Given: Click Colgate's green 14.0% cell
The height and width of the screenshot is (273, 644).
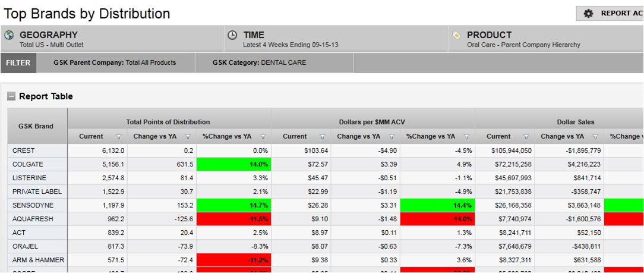Looking at the screenshot, I should coord(234,164).
